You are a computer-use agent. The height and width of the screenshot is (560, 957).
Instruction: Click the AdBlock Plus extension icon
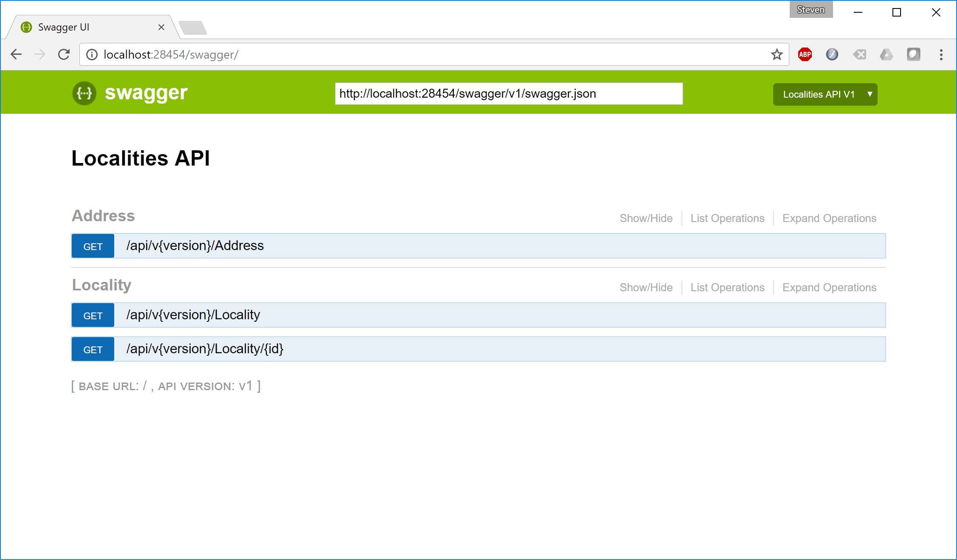805,54
